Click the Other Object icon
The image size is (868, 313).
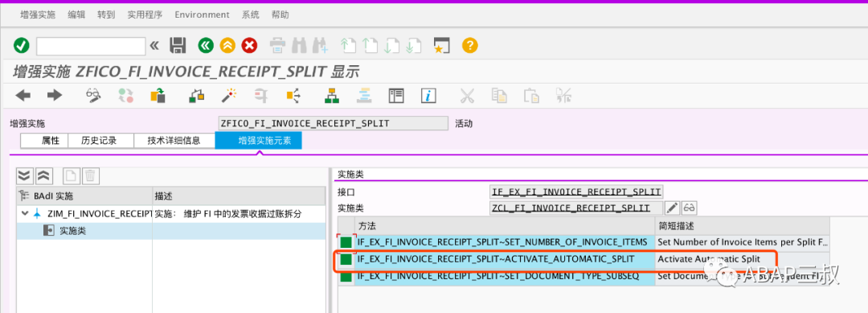pos(158,96)
